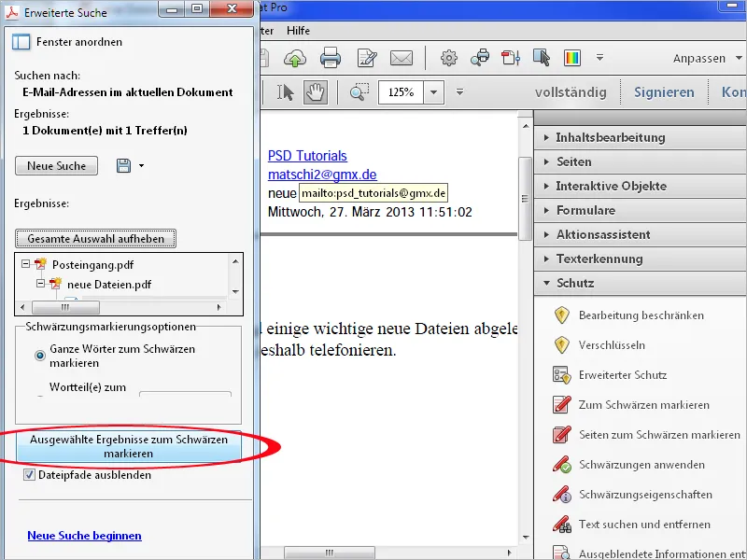Click Ausgewählte Ergebnisse zum Schwärzen markieren button
The image size is (747, 560).
pyautogui.click(x=129, y=447)
